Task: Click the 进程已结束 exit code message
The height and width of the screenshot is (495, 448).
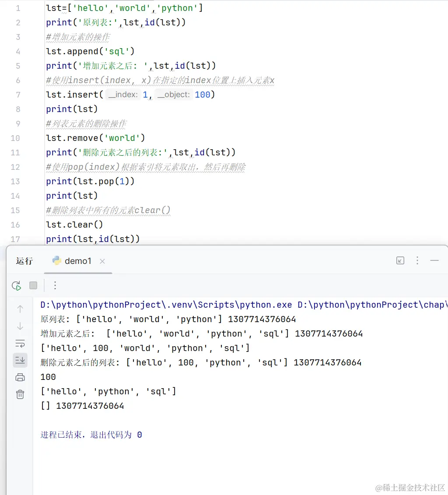Action: [x=91, y=435]
